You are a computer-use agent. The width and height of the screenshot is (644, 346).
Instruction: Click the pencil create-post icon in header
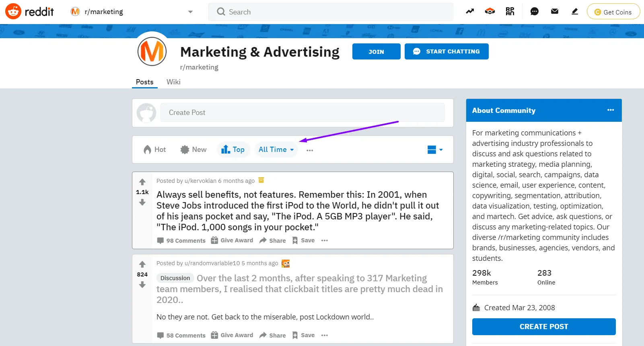(575, 12)
